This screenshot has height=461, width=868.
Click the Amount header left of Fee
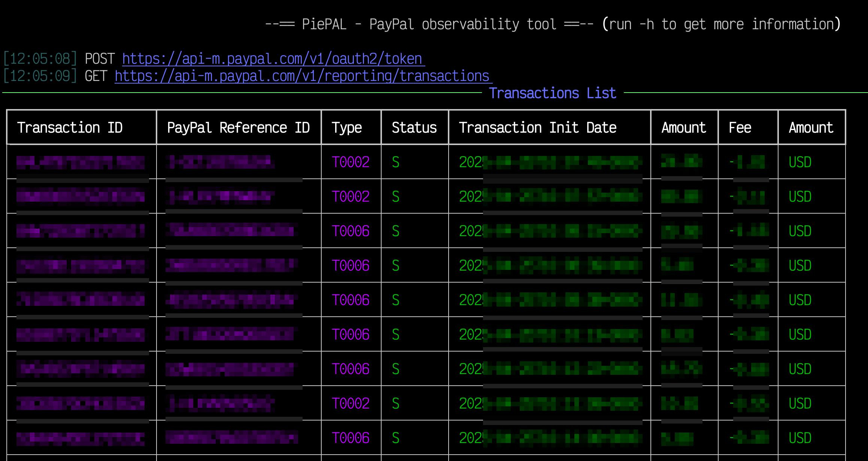[684, 128]
